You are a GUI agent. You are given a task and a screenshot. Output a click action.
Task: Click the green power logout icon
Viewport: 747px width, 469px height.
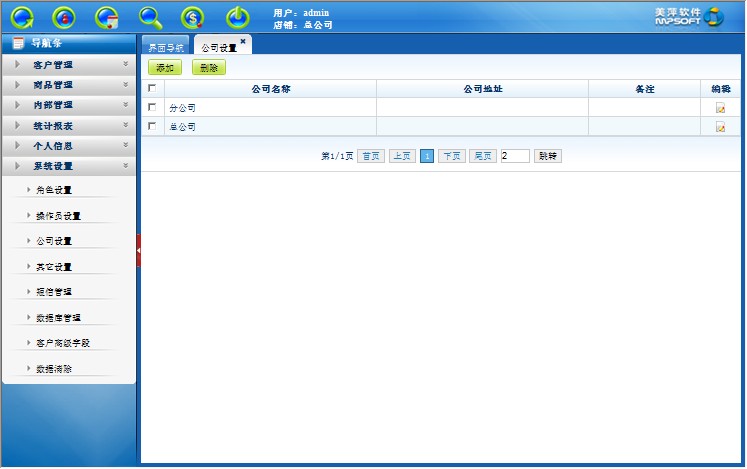(x=237, y=16)
